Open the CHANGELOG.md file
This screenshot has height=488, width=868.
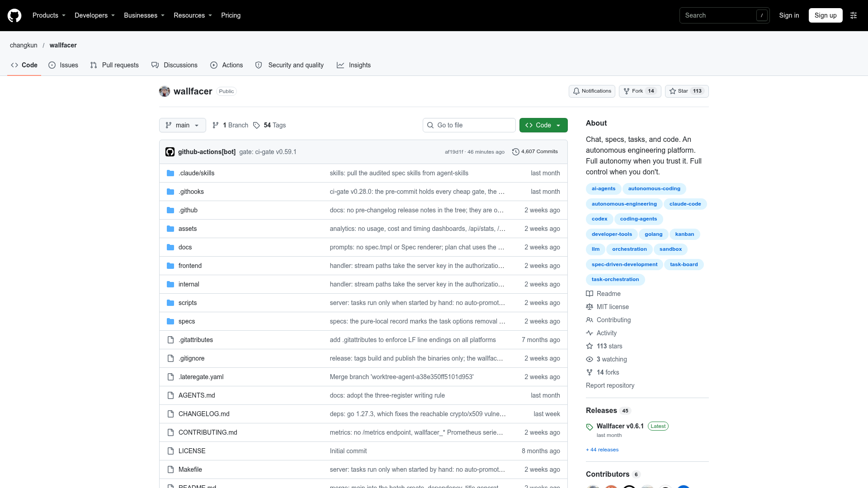(x=204, y=414)
